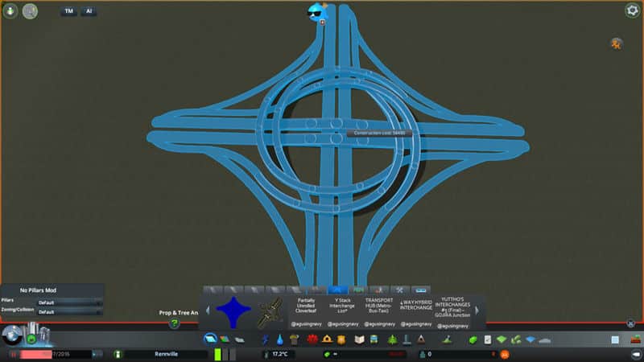Open the Zoning/Collision Default dropdown
This screenshot has width=644, height=362.
(x=69, y=311)
